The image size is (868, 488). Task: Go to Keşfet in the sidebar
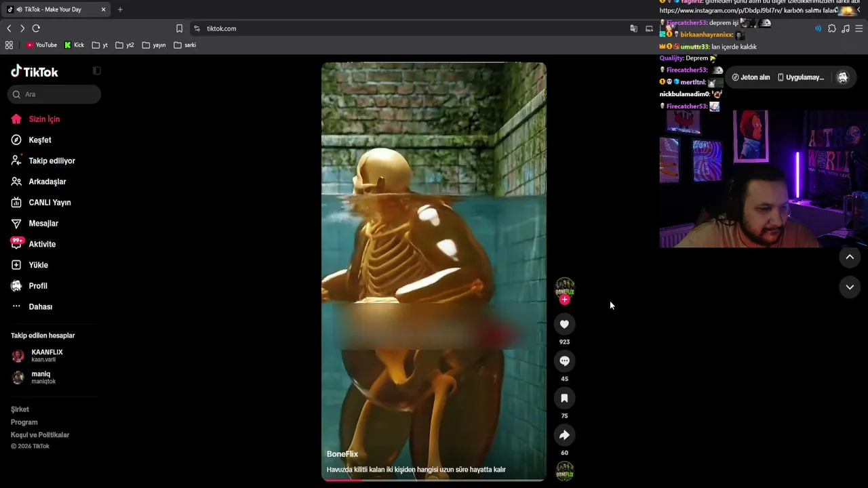[x=40, y=140]
